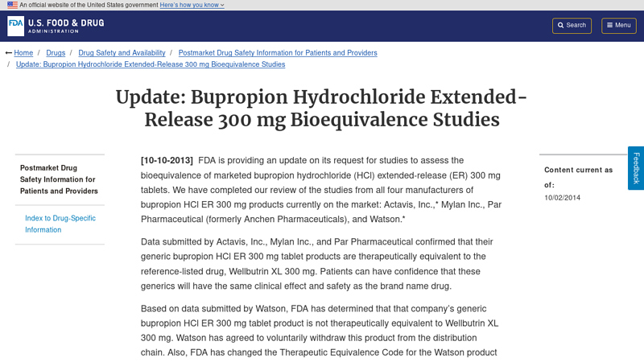Viewport: 644px width, 362px height.
Task: Click the date [10-10-2013]
Action: point(167,160)
